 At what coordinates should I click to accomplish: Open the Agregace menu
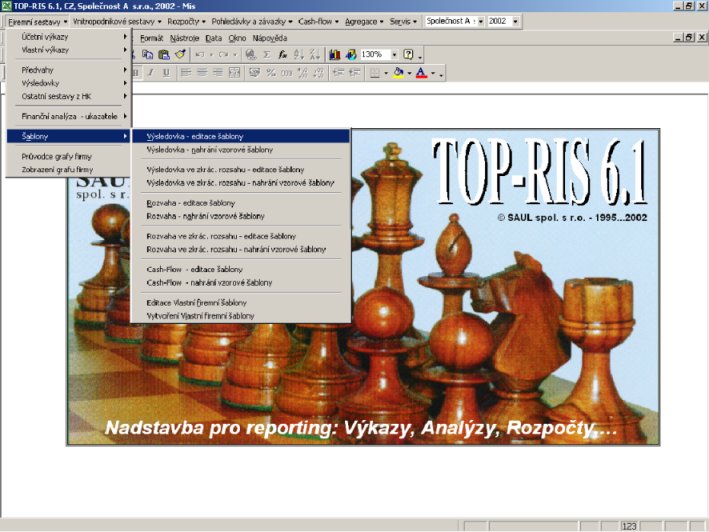coord(364,21)
